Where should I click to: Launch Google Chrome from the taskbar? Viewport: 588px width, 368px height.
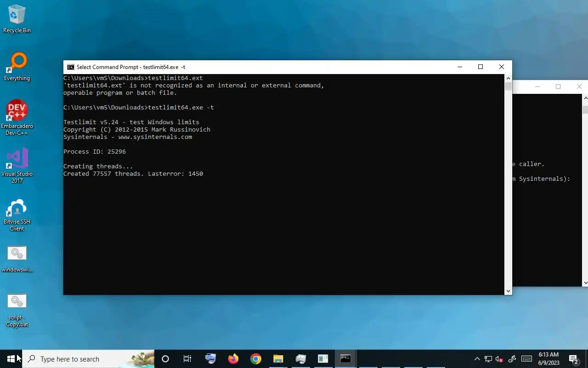(256, 359)
